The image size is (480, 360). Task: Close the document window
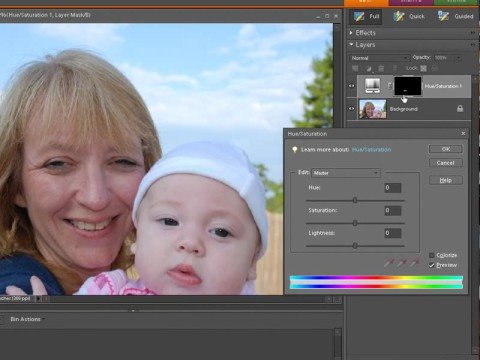(336, 16)
